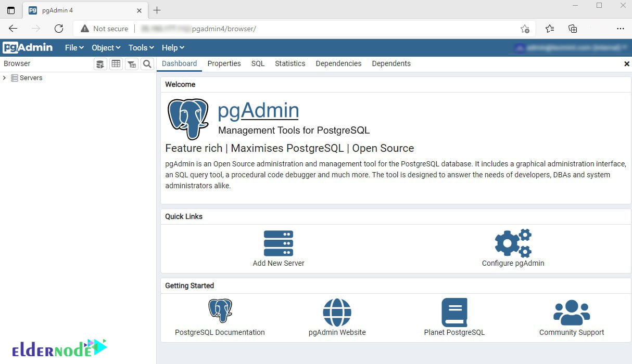Open the Tools menu dropdown

(142, 47)
